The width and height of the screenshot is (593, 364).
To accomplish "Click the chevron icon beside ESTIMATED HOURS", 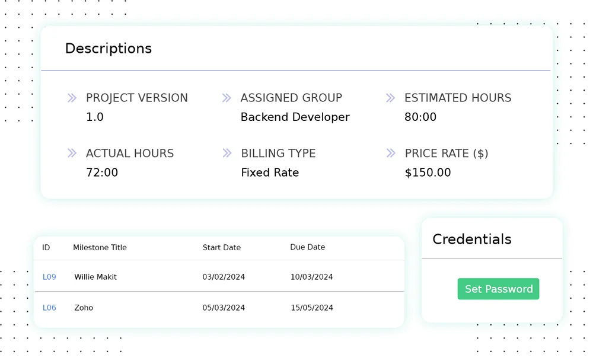I will 391,98.
